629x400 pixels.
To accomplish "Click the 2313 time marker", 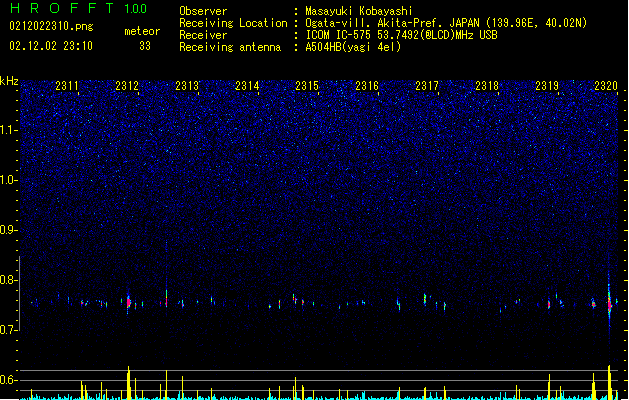I will pos(187,86).
